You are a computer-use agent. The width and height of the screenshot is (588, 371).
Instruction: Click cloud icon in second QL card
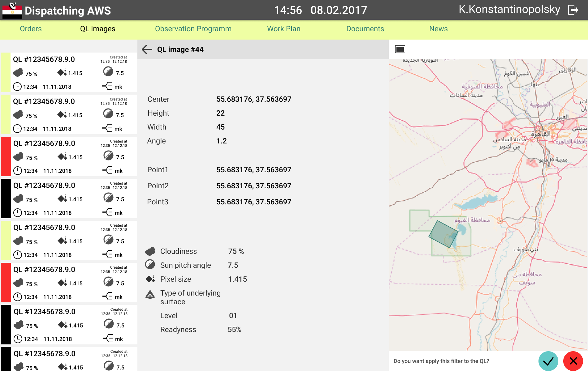[x=18, y=115]
